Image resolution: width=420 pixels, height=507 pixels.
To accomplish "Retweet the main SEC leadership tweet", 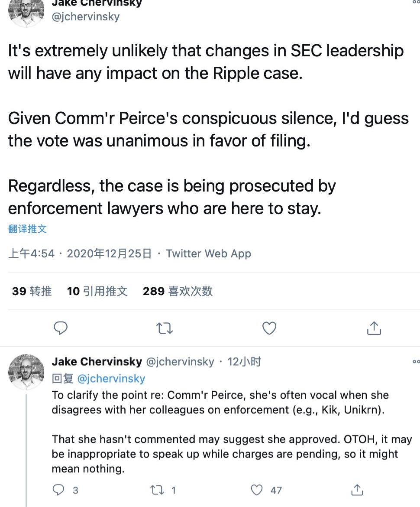I will point(165,328).
